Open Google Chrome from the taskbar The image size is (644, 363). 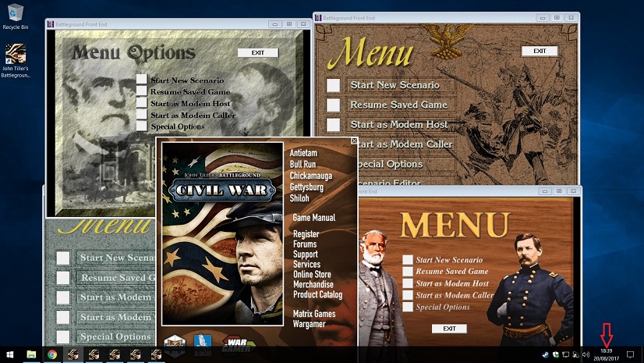tap(52, 354)
